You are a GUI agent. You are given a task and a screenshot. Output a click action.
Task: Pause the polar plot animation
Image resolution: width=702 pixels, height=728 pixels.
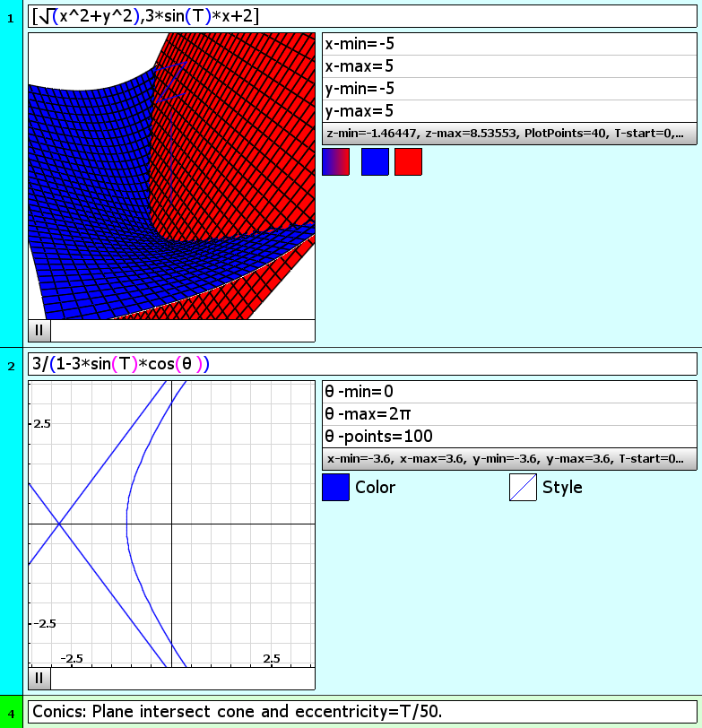point(39,678)
